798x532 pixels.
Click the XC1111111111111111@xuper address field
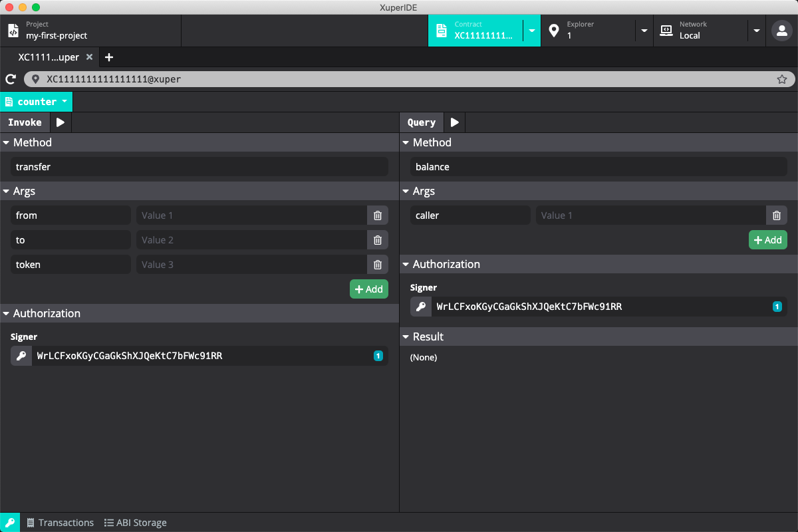tap(410, 79)
